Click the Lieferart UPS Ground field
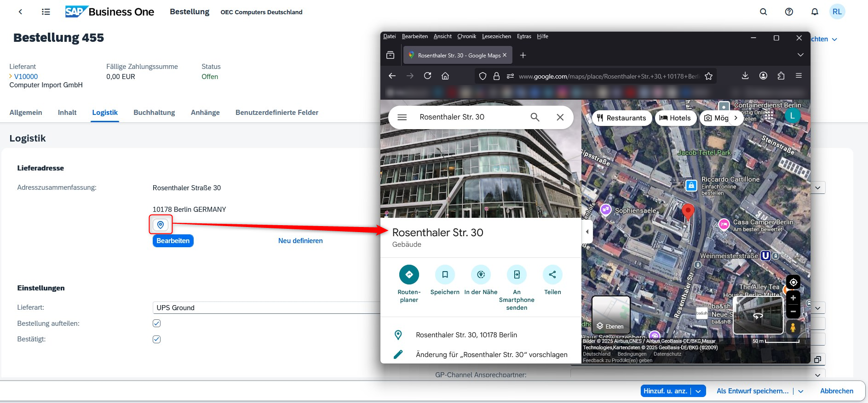This screenshot has height=403, width=868. [267, 308]
